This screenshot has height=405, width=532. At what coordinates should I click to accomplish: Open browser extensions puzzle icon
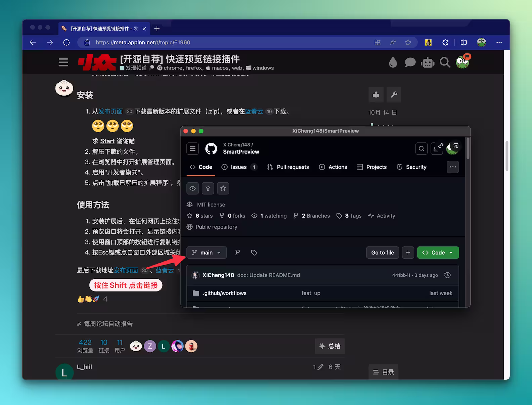(x=445, y=42)
